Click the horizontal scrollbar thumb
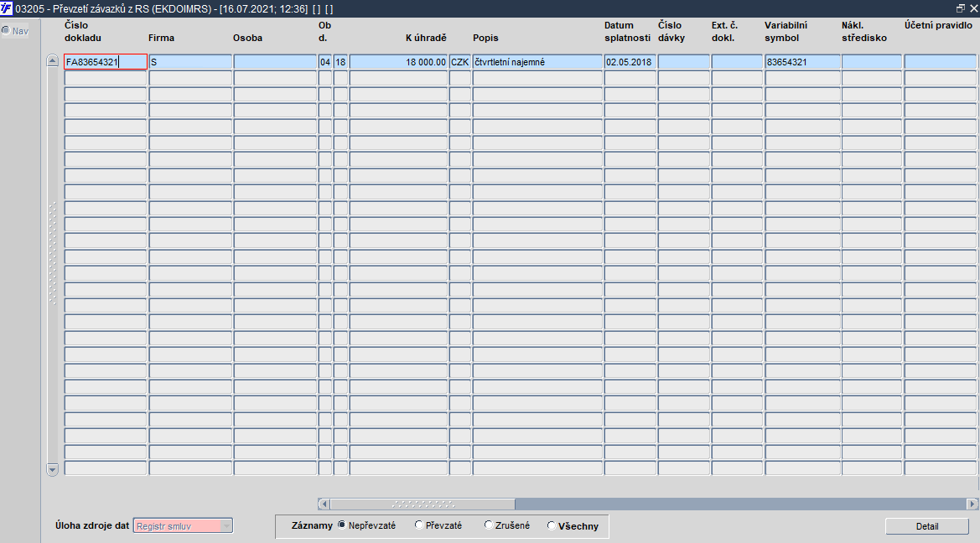The width and height of the screenshot is (980, 543). click(x=423, y=504)
